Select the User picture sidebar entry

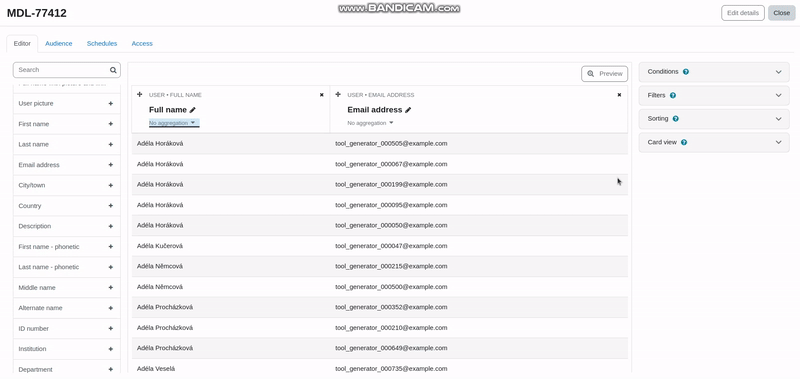coord(67,104)
